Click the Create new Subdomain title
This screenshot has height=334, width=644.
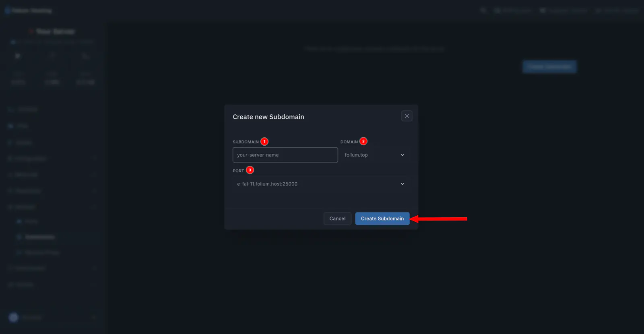(x=268, y=117)
